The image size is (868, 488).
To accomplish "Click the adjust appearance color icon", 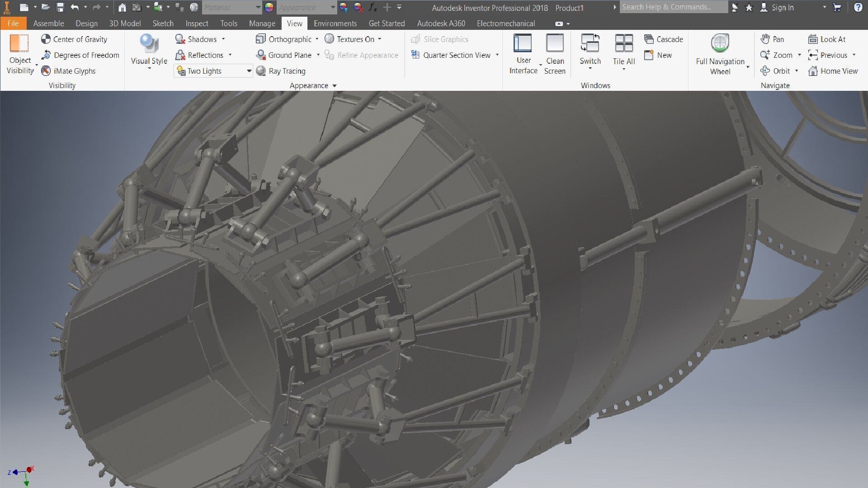I will [x=344, y=7].
